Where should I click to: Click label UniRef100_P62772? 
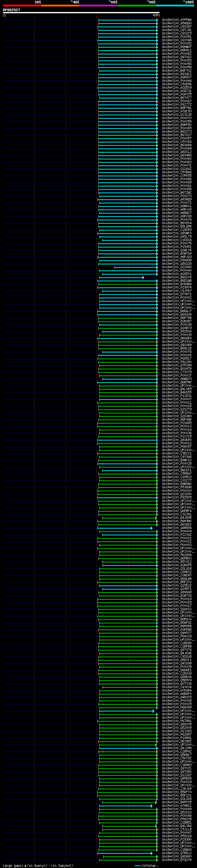(x=177, y=104)
